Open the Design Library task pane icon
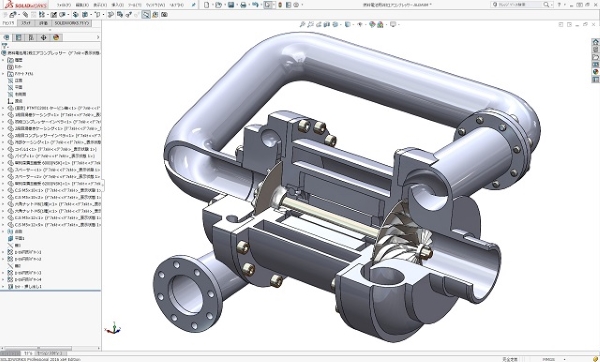600x362 pixels. [x=595, y=50]
